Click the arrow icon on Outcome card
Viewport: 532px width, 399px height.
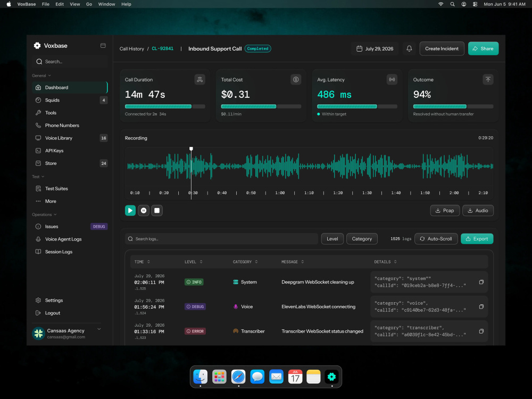point(488,80)
